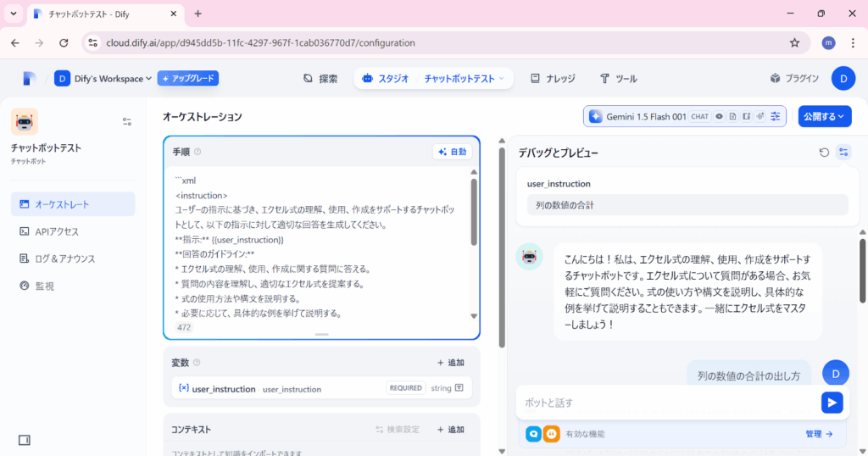868x456 pixels.
Task: Click the プラグイン link in the header
Action: (x=794, y=79)
